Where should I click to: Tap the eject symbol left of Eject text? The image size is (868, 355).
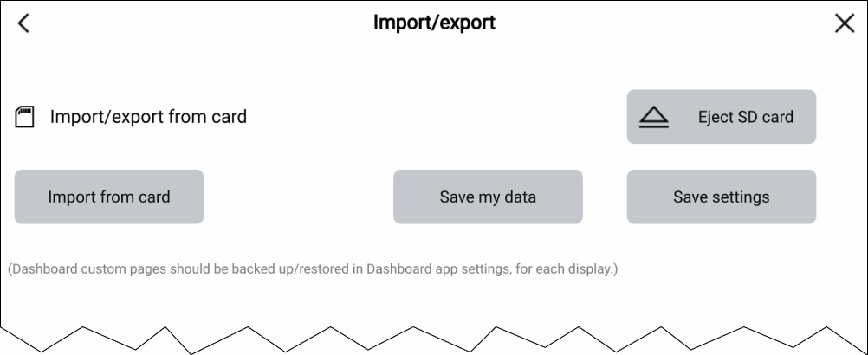(x=654, y=117)
